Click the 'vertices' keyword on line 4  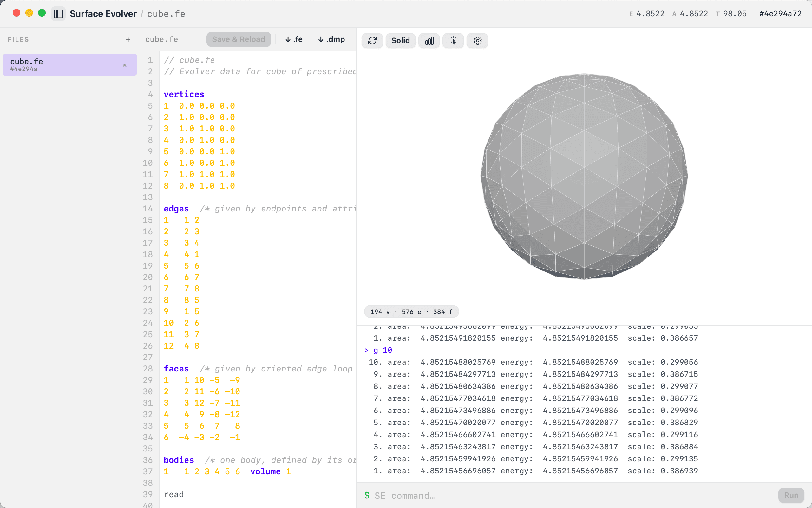tap(184, 94)
